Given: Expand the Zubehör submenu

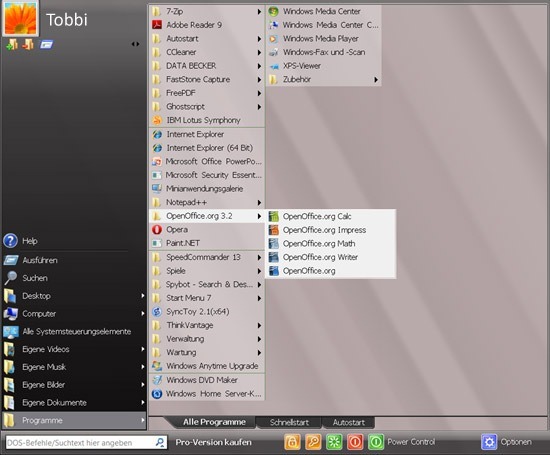Looking at the screenshot, I should (x=323, y=80).
